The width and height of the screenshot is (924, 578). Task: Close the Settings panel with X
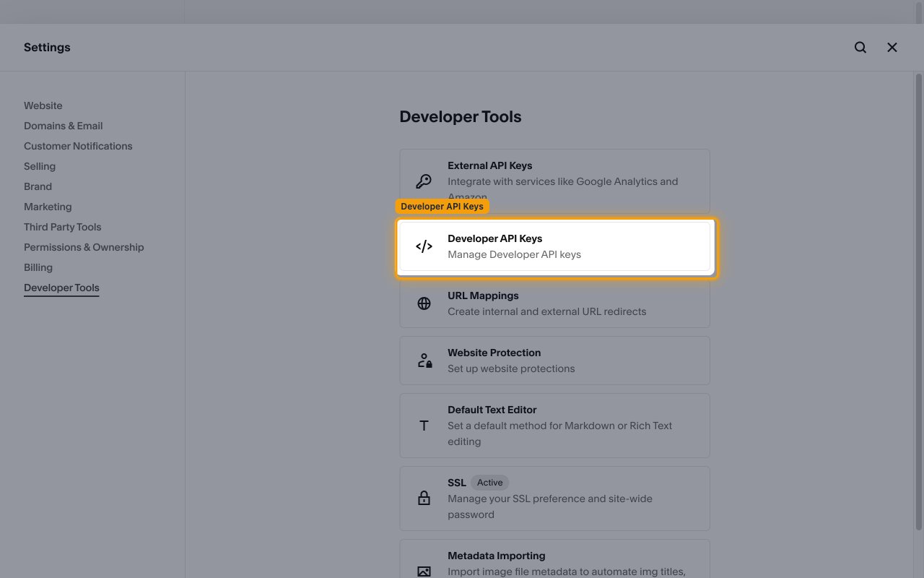(x=892, y=47)
